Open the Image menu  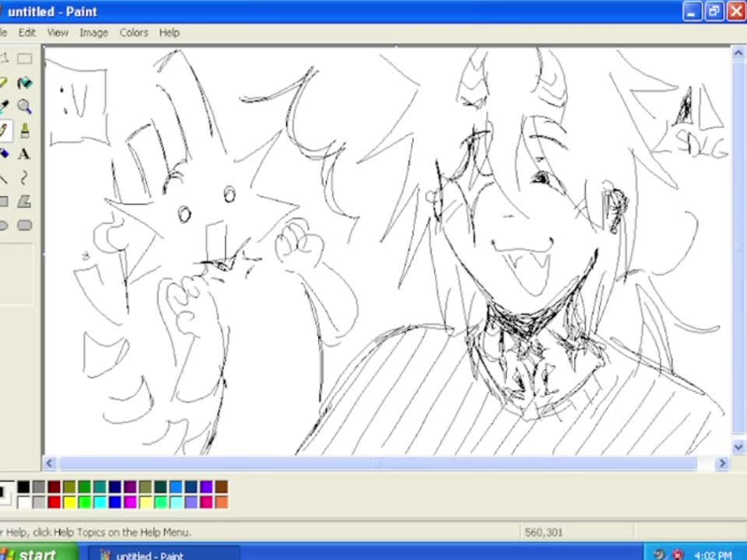[93, 33]
